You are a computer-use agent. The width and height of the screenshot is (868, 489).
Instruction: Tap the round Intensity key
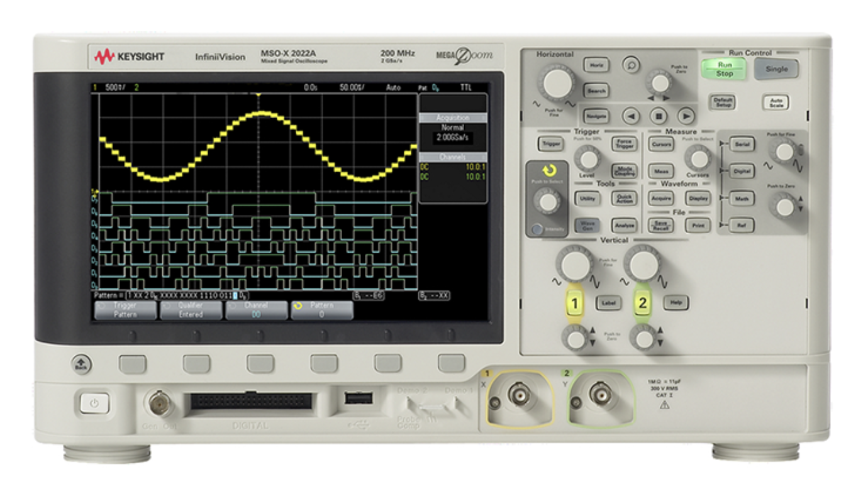tap(537, 229)
